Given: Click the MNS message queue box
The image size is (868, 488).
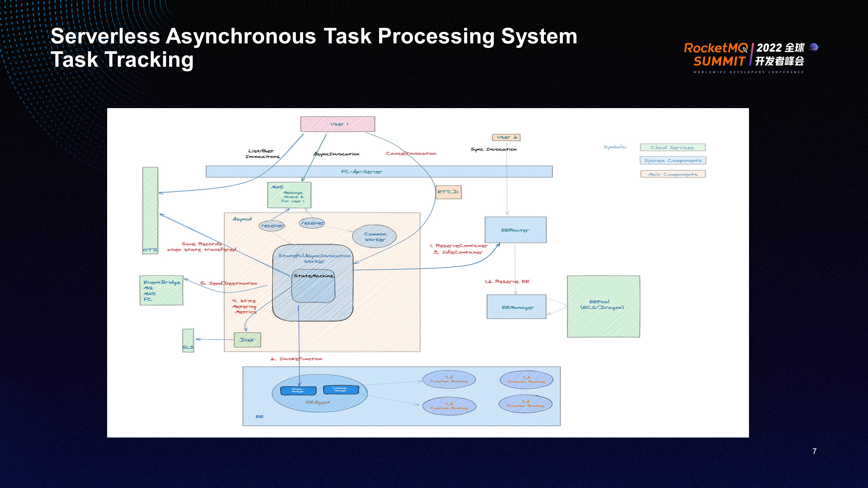Looking at the screenshot, I should 289,195.
